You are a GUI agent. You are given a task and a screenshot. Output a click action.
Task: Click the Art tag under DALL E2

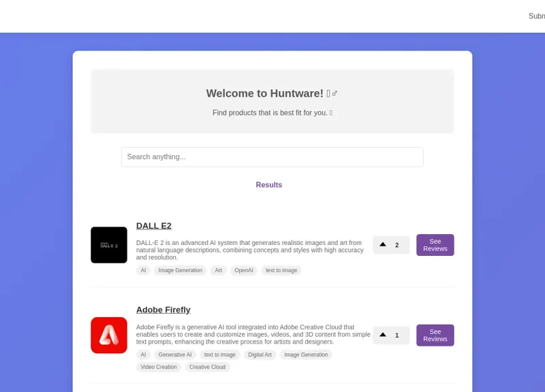click(218, 270)
